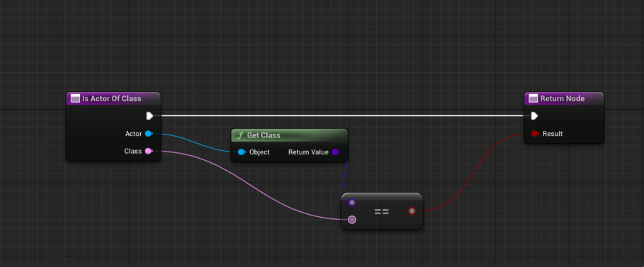Click the exec output pin on Is Actor Of Class

pyautogui.click(x=150, y=116)
